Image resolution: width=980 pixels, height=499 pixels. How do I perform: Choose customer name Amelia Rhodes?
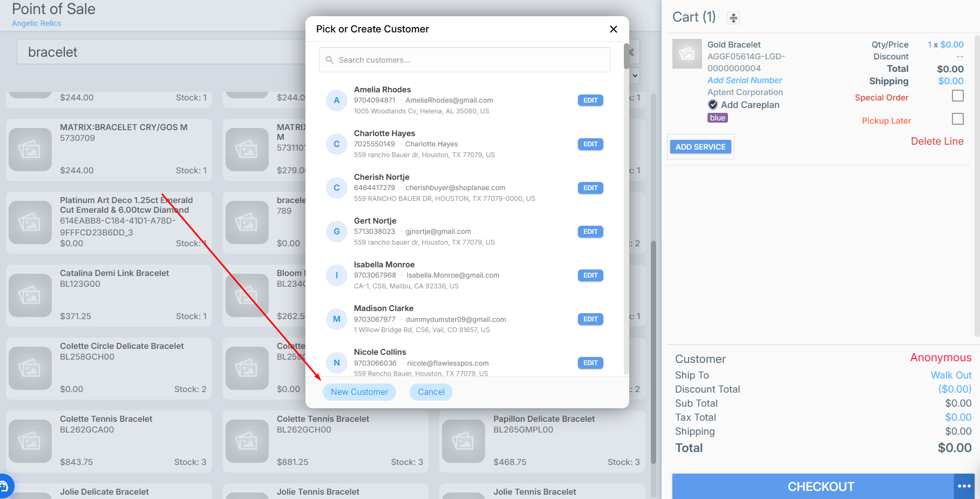click(x=382, y=90)
